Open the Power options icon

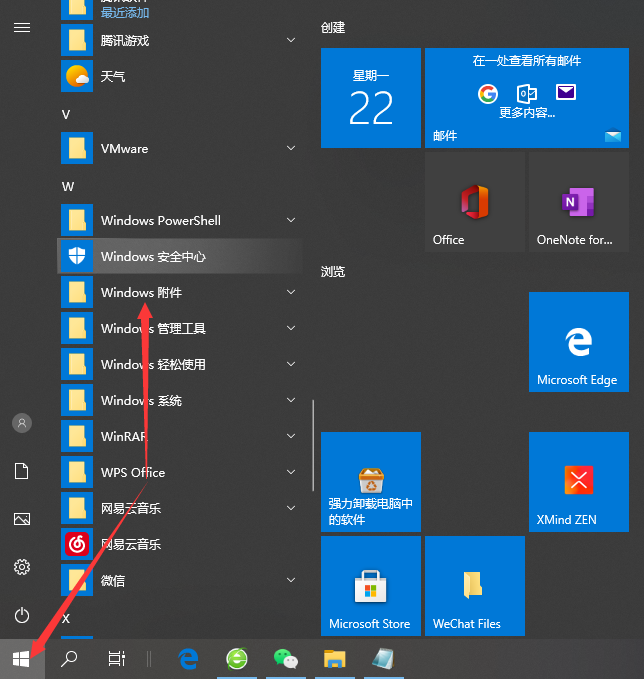[x=22, y=615]
